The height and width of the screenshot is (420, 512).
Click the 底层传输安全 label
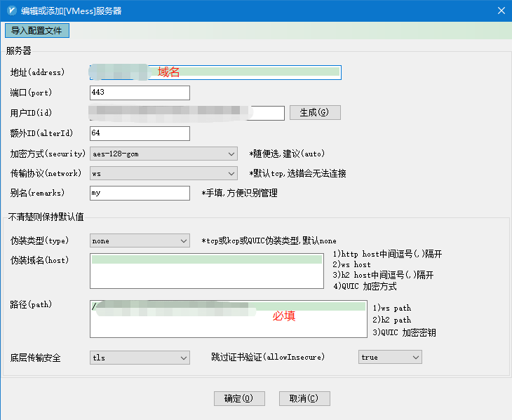[x=35, y=358]
